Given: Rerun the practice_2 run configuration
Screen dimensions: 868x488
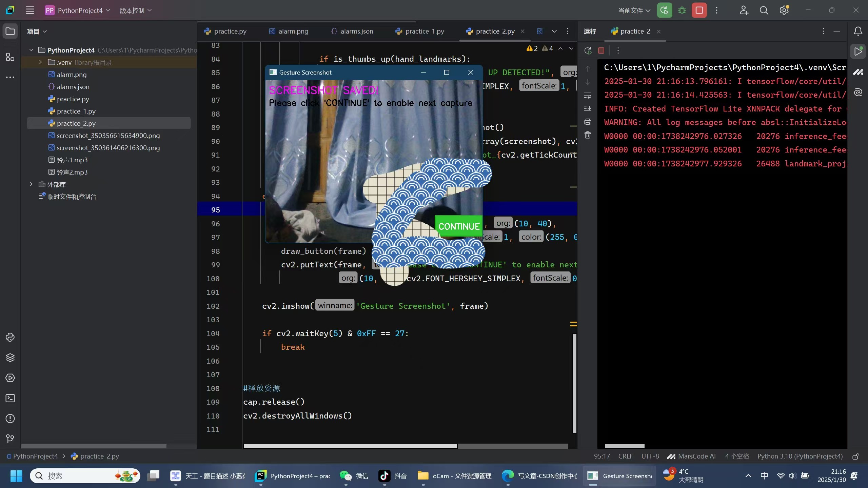Looking at the screenshot, I should tap(588, 50).
